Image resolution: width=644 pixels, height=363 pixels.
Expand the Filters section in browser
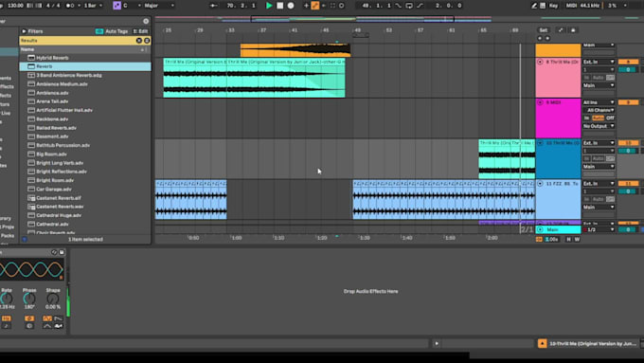click(24, 31)
